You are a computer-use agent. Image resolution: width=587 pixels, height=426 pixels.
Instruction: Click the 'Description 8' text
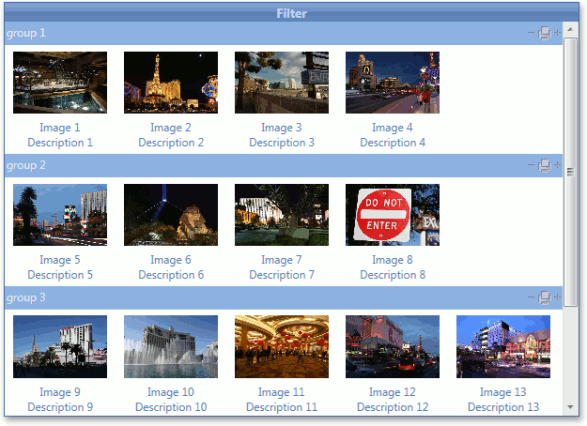(392, 275)
